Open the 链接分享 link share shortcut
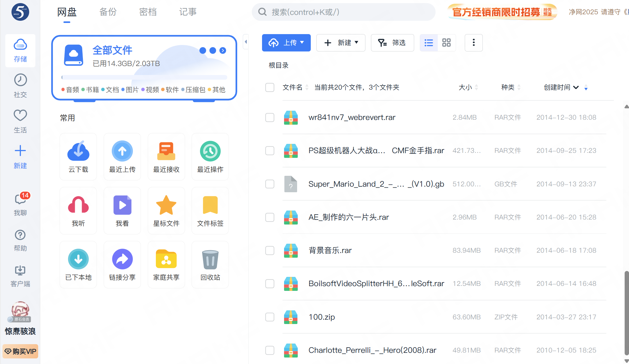629x364 pixels. 122,264
